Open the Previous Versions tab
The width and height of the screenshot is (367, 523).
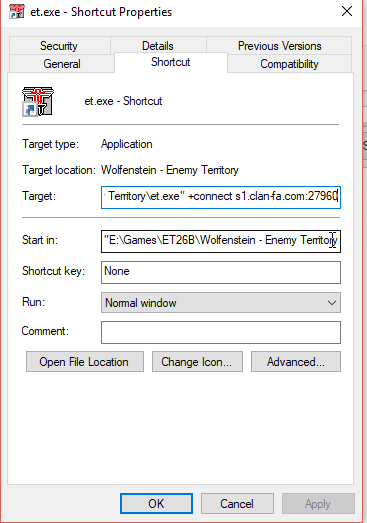(x=279, y=46)
